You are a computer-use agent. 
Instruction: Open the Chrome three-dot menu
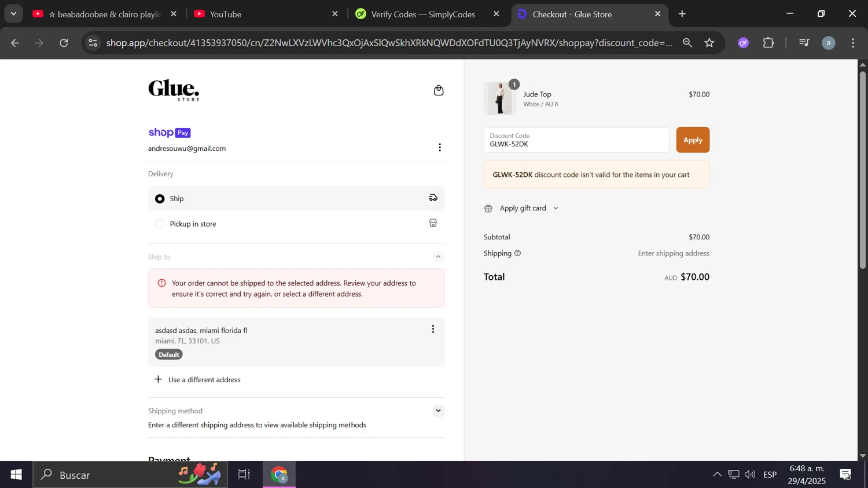[x=854, y=43]
